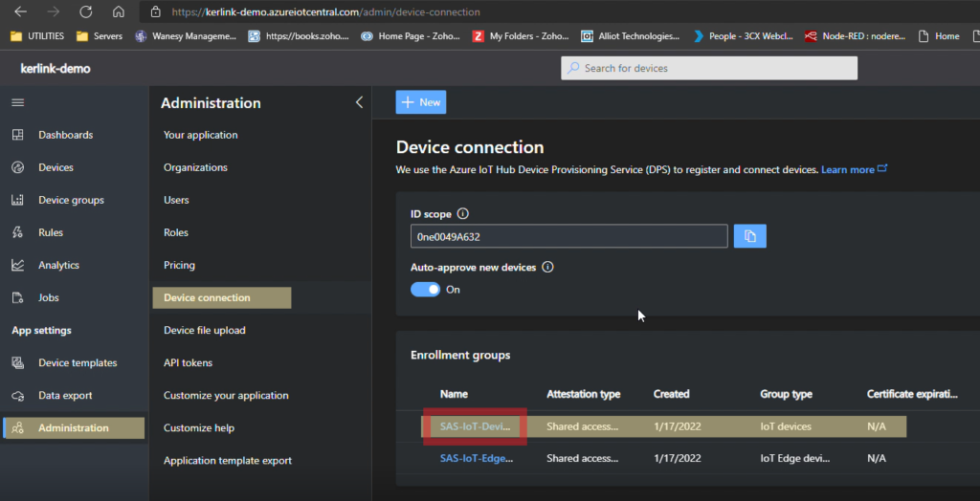The image size is (980, 501).
Task: Click the browser reload page icon
Action: [x=86, y=12]
